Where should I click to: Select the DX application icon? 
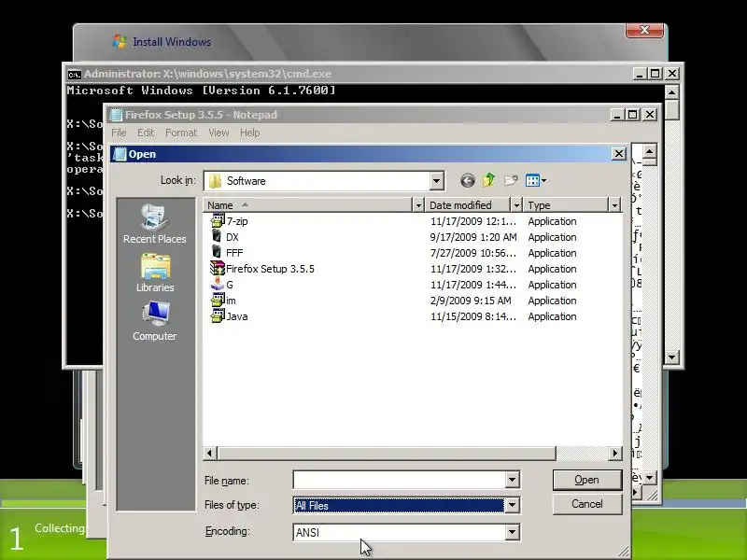[x=217, y=237]
